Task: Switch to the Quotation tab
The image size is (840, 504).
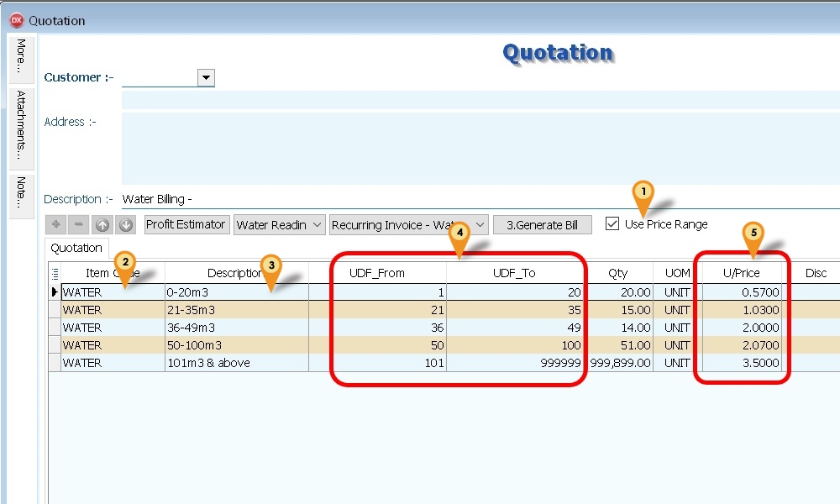Action: tap(76, 249)
